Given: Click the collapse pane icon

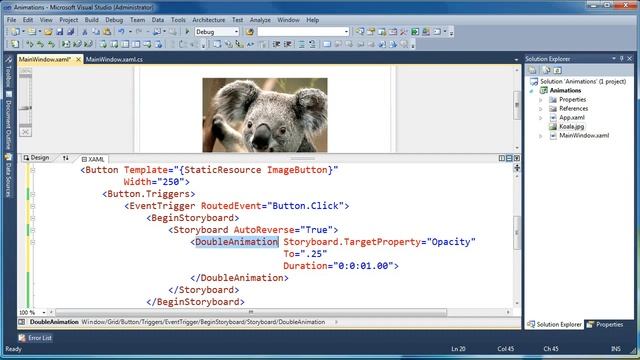Looking at the screenshot, I should tap(517, 158).
